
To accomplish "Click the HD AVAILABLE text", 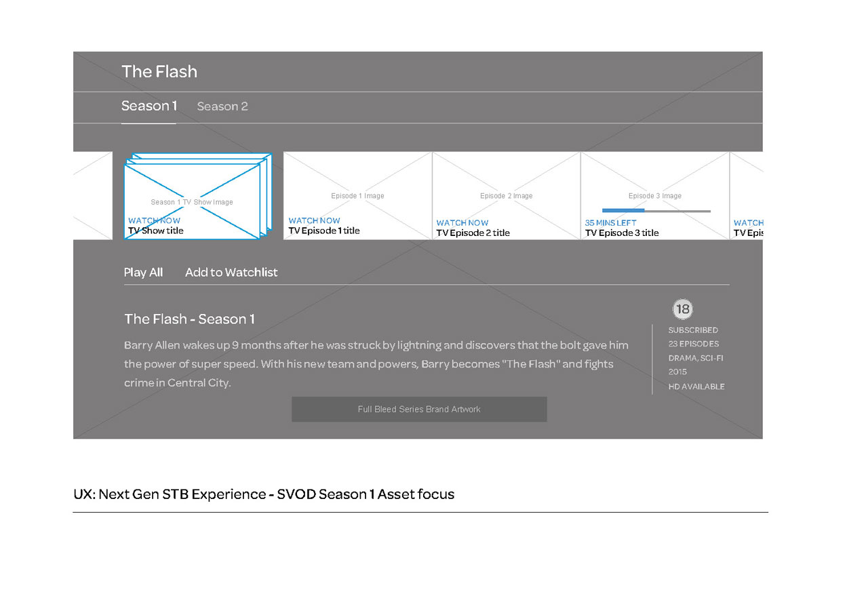I will pyautogui.click(x=696, y=386).
